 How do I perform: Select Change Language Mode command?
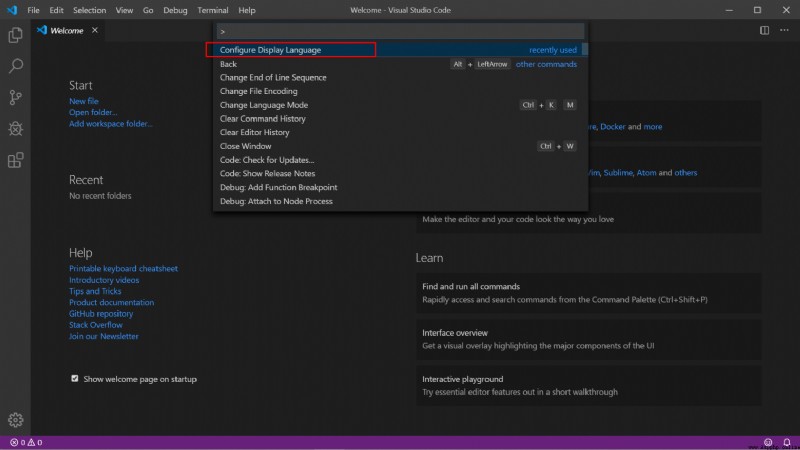401,105
